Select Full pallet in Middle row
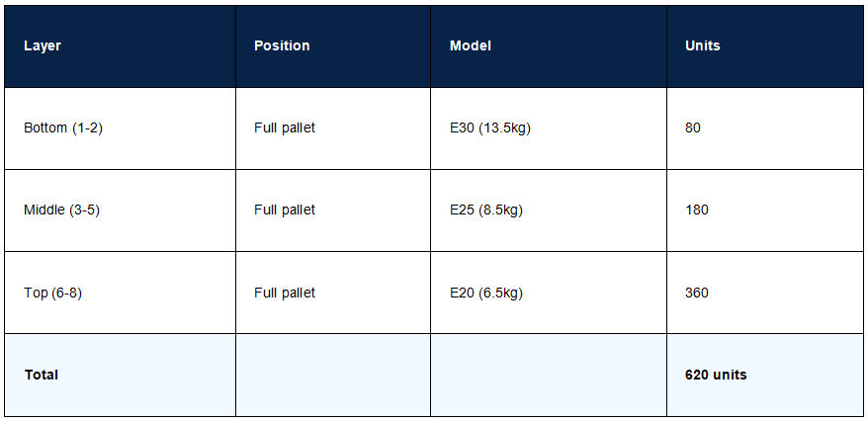The height and width of the screenshot is (422, 868). click(333, 211)
